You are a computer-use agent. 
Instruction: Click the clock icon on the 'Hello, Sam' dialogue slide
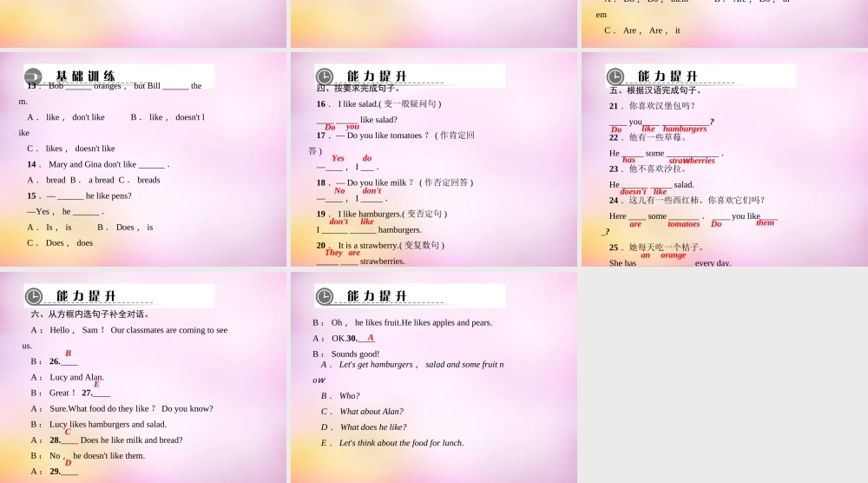(34, 296)
